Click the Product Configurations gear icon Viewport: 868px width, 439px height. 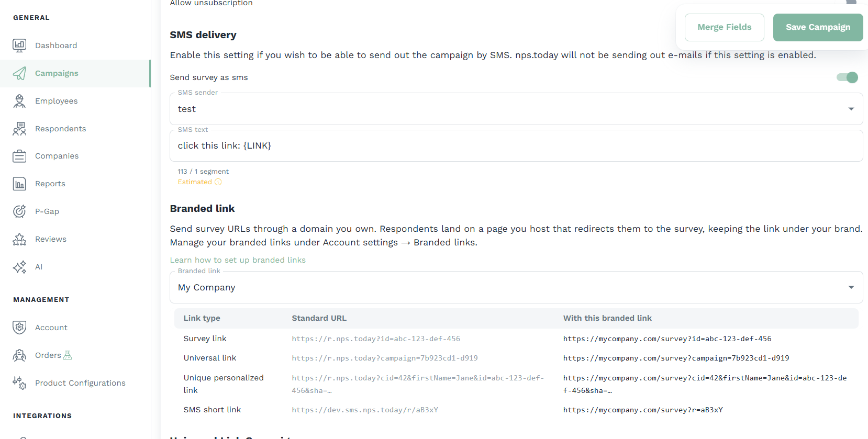(x=19, y=383)
